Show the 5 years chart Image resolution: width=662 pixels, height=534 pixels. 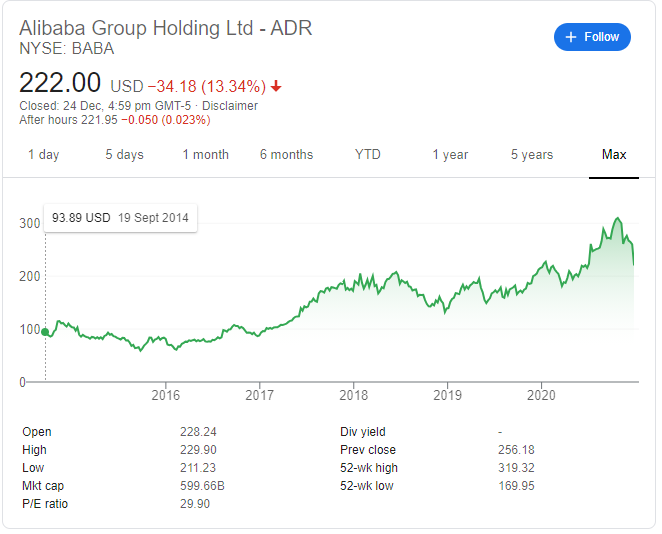click(532, 155)
